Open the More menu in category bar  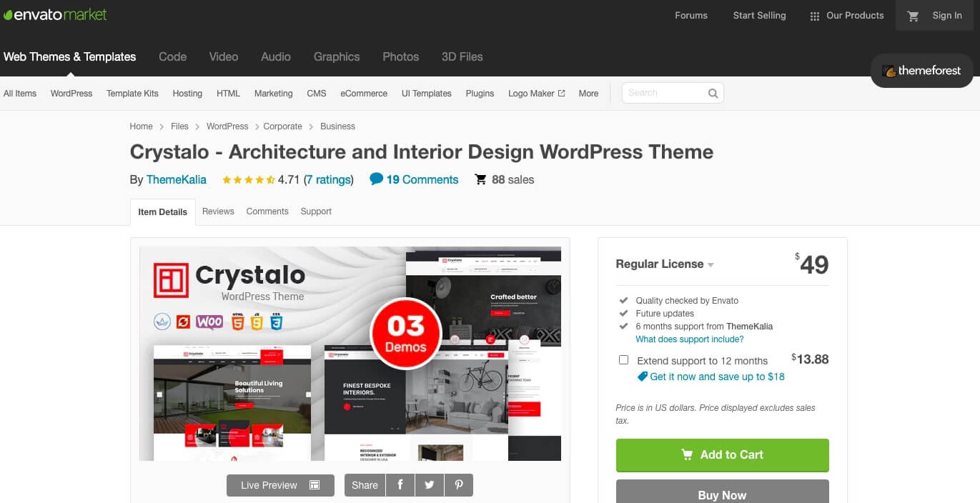click(x=588, y=94)
